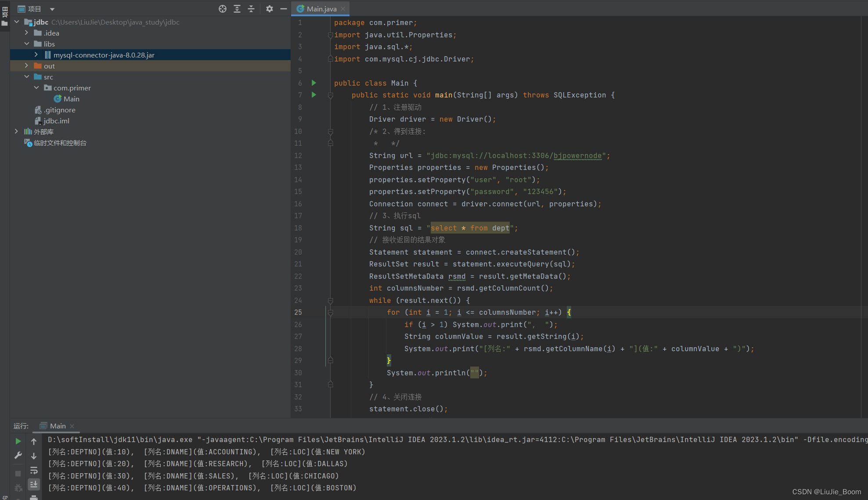Jump down the stack trace arrow

point(34,456)
